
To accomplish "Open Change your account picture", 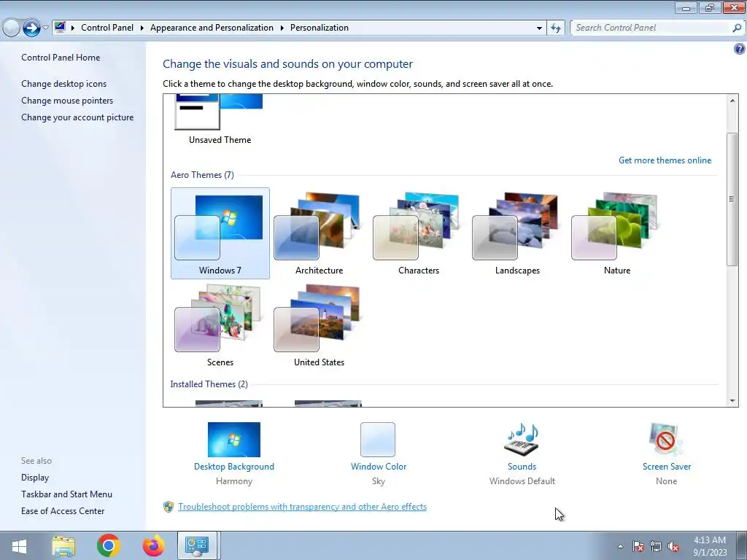I will [77, 117].
